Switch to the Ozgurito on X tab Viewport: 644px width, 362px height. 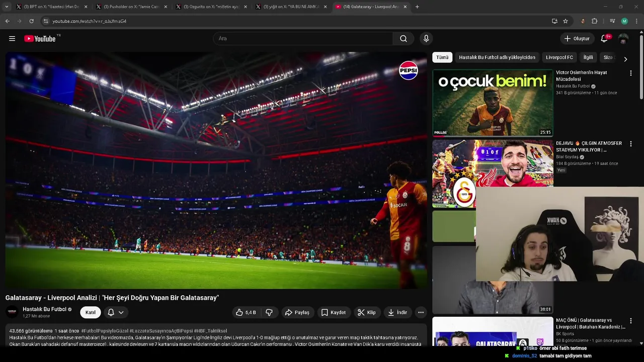coord(210,7)
